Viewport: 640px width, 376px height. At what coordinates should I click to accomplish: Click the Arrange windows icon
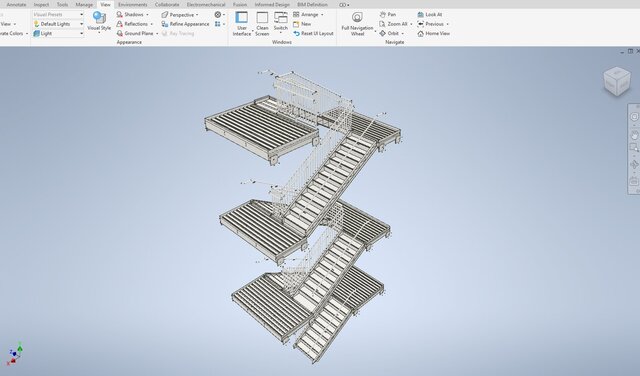point(296,15)
